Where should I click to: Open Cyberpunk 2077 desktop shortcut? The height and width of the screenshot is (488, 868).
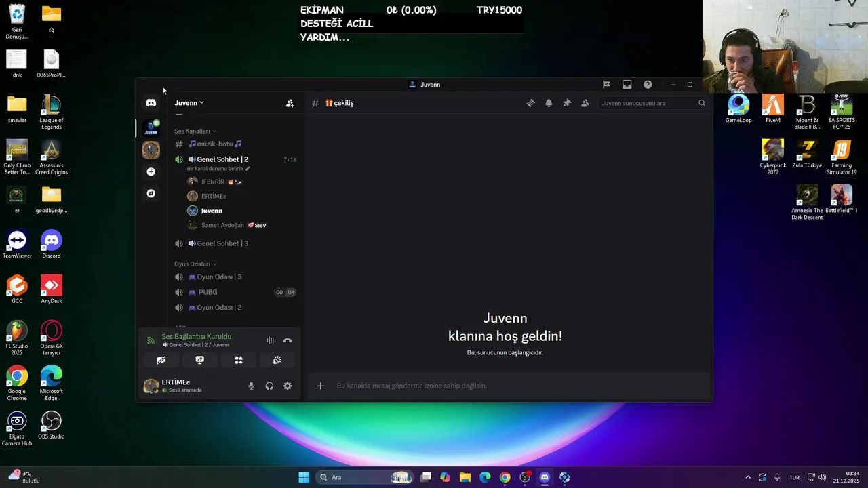[773, 157]
